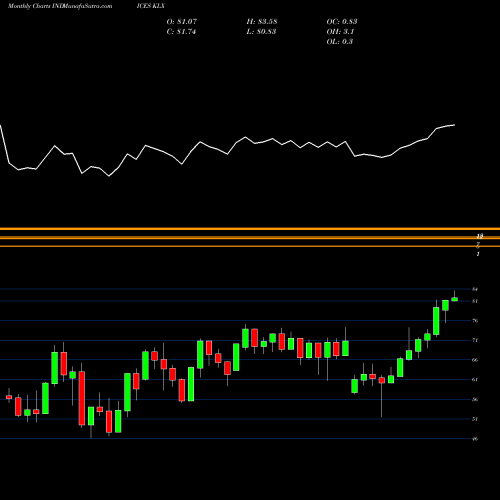Click the 71 price axis label

475,340
